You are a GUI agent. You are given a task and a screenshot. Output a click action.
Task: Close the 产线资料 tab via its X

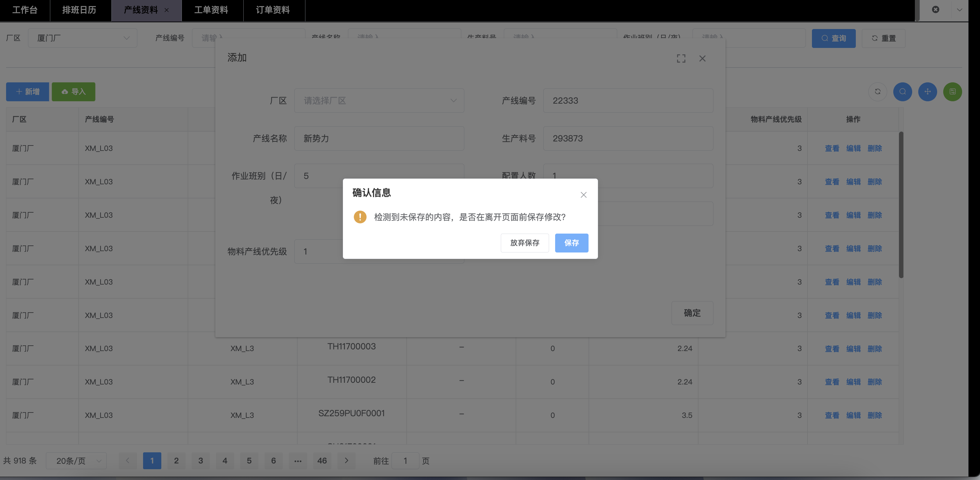(167, 10)
